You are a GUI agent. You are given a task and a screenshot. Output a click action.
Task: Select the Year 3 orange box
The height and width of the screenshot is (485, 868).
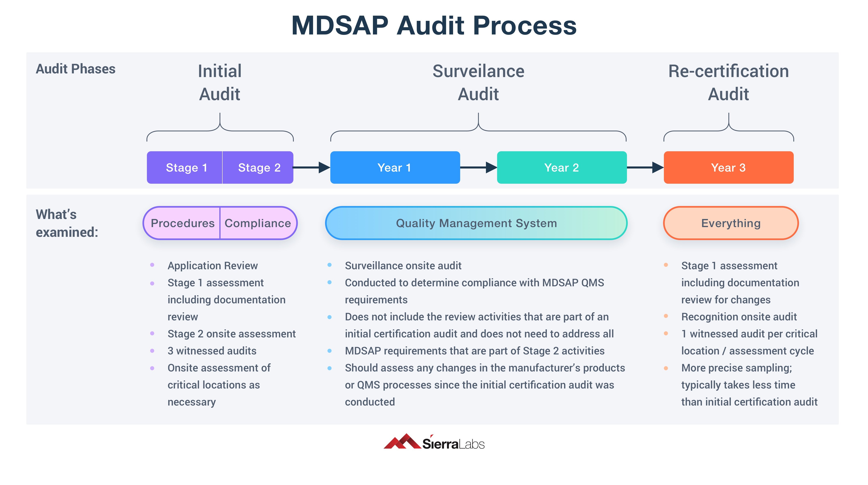pyautogui.click(x=728, y=167)
